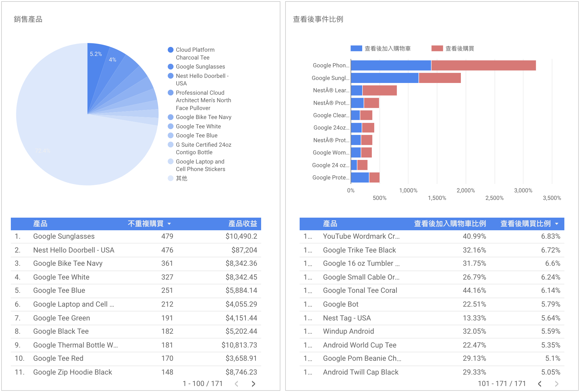Click the 101 - 171 / 171 page indicator
This screenshot has width=580, height=392.
tap(502, 384)
